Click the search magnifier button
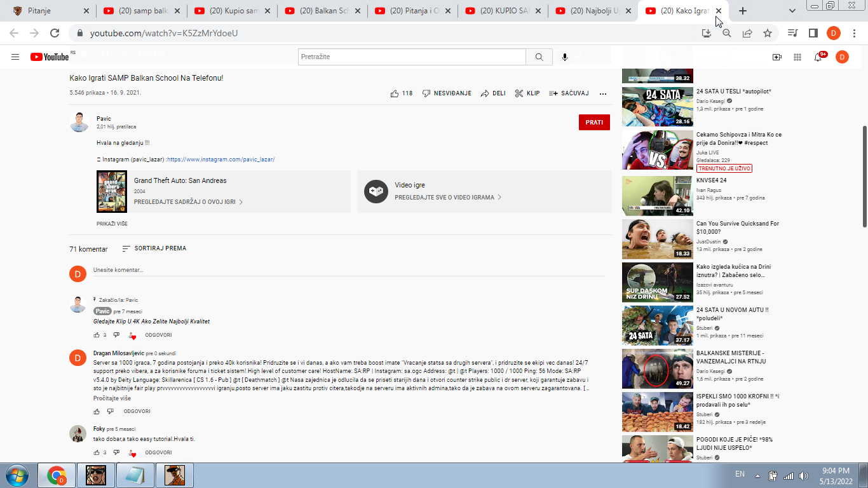This screenshot has width=868, height=488. coord(539,57)
